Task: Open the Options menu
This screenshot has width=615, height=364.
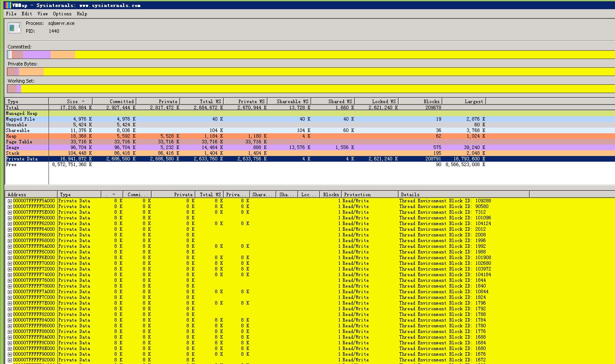Action: [x=62, y=14]
